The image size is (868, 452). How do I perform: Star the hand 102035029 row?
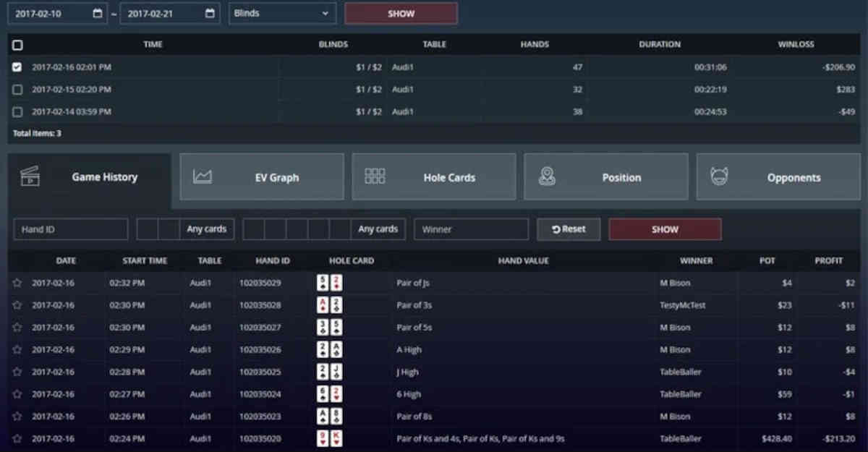pyautogui.click(x=17, y=283)
